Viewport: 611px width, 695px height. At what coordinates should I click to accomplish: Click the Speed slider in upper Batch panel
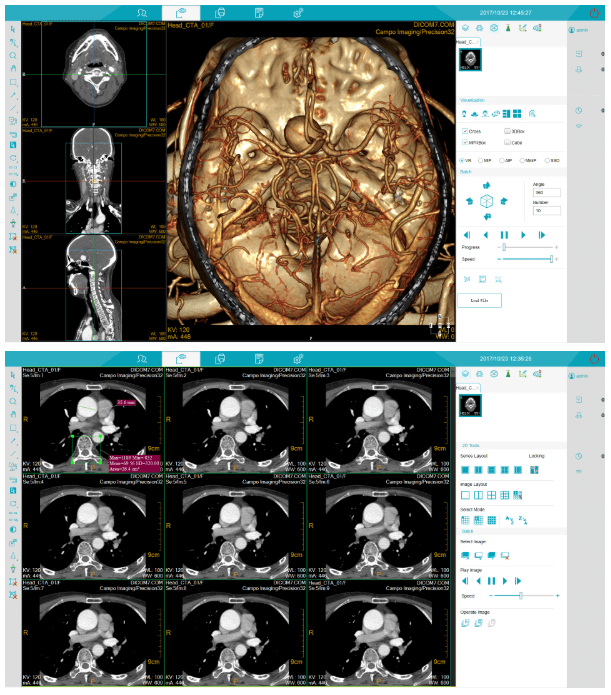pyautogui.click(x=525, y=259)
